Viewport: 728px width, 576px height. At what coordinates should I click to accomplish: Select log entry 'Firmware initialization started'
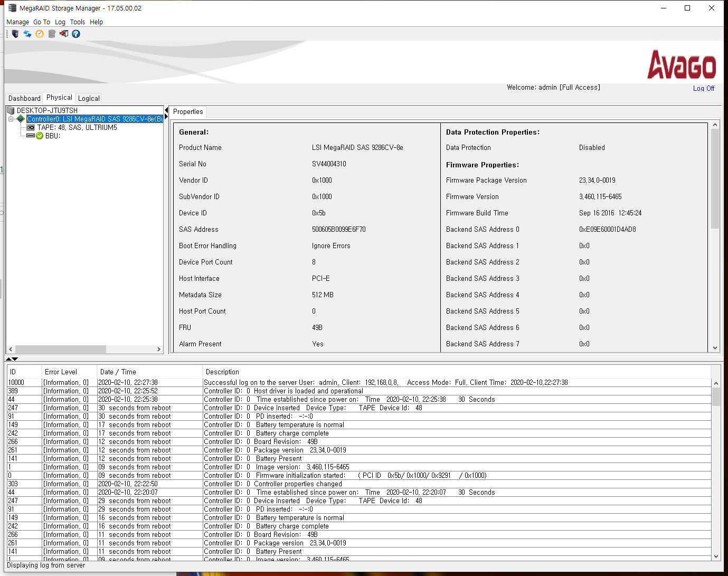pyautogui.click(x=359, y=475)
